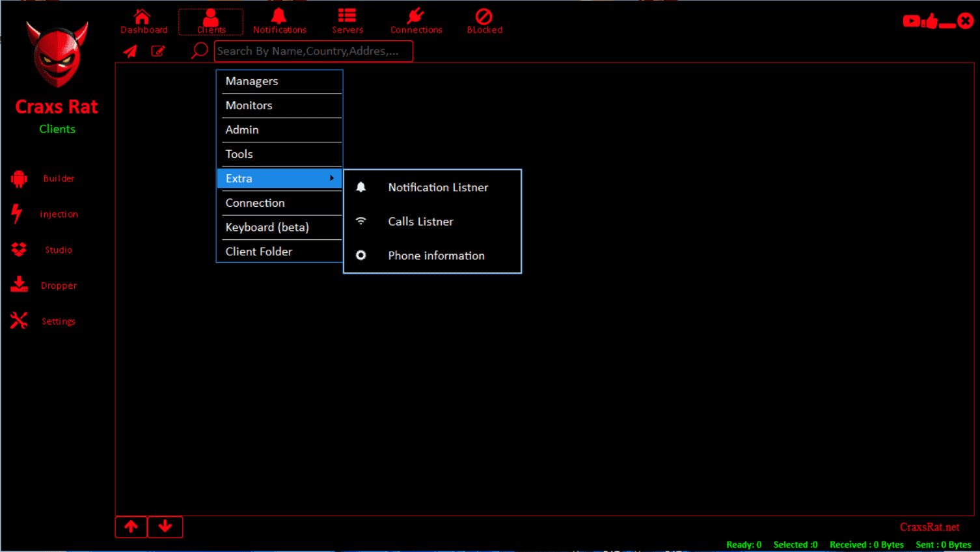Click the magnifier search icon
The width and height of the screenshot is (980, 552).
[x=199, y=51]
